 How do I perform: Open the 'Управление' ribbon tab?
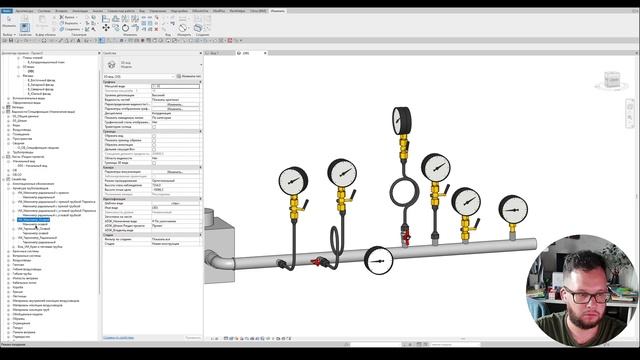(158, 11)
